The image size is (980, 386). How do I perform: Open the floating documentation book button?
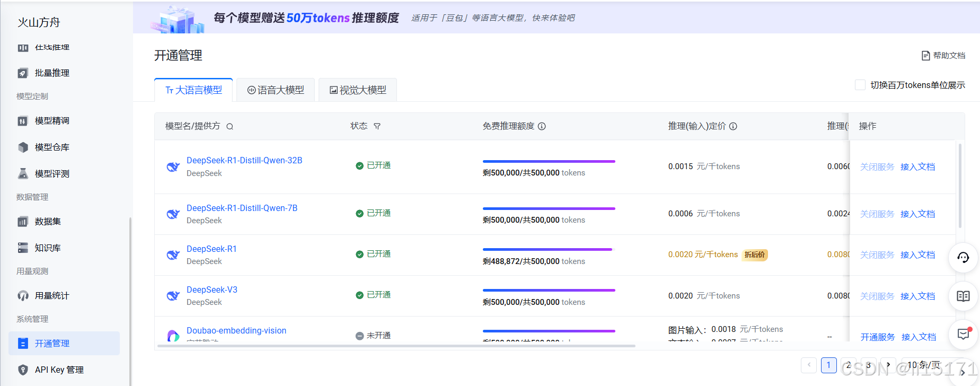(963, 296)
